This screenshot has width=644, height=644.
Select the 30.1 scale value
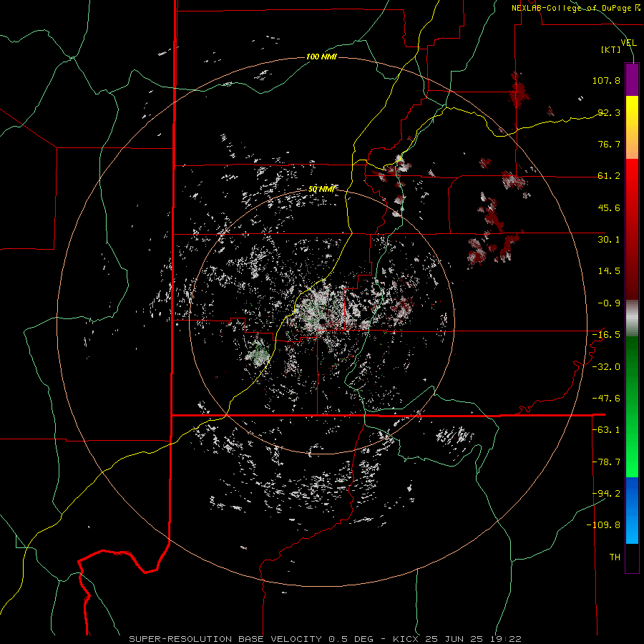609,240
